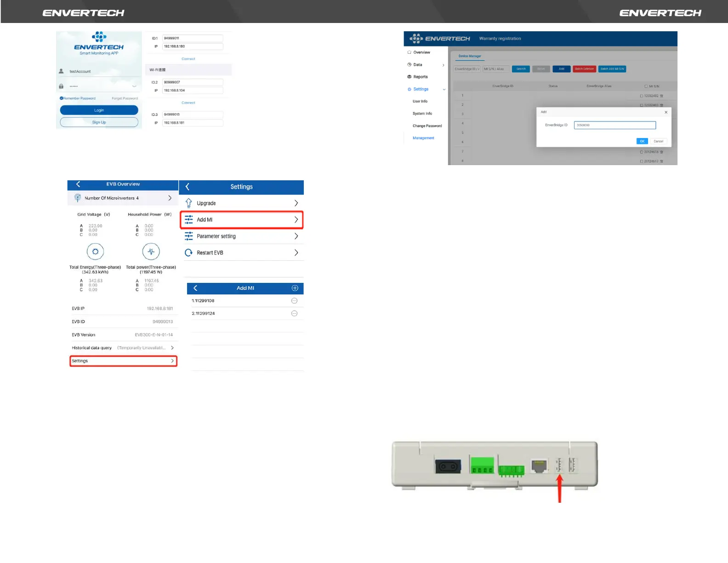Open Historical data query chevron
The image size is (728, 563).
click(x=172, y=348)
